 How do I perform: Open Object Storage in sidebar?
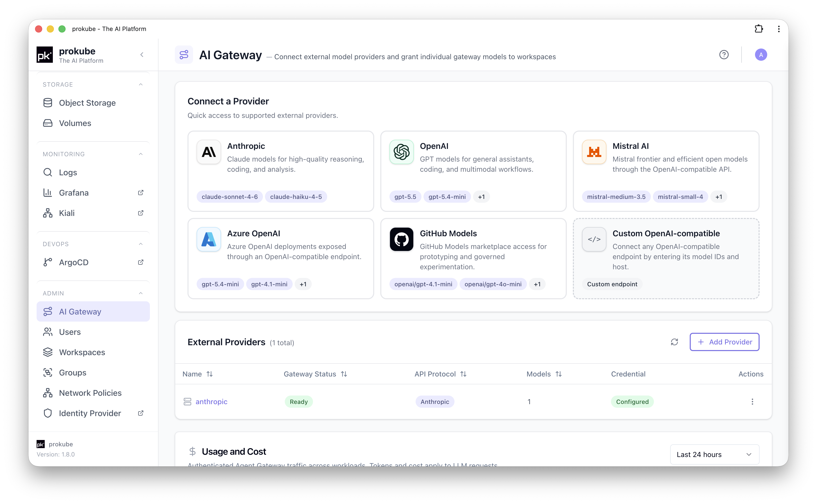tap(93, 103)
